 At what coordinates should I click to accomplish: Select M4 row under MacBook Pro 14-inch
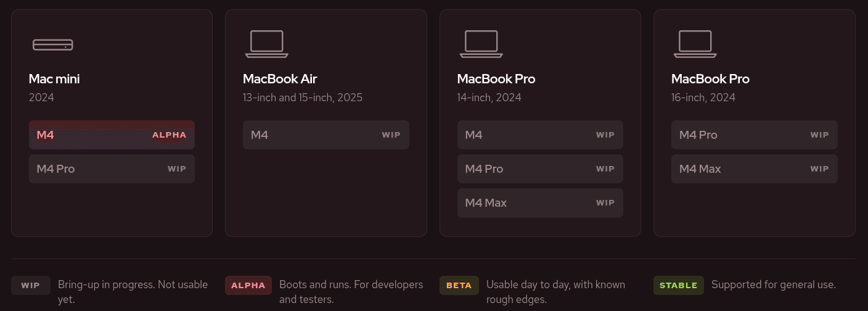pyautogui.click(x=540, y=135)
